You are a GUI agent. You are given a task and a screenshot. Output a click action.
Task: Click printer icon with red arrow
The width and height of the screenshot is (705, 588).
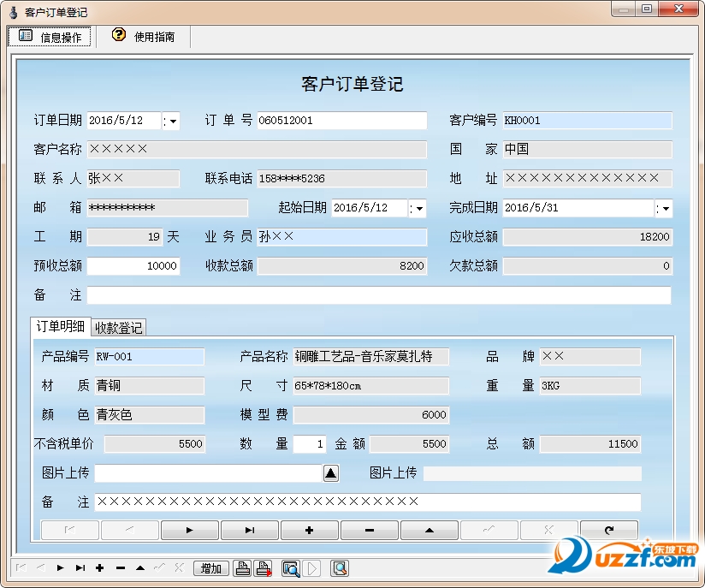tap(263, 568)
